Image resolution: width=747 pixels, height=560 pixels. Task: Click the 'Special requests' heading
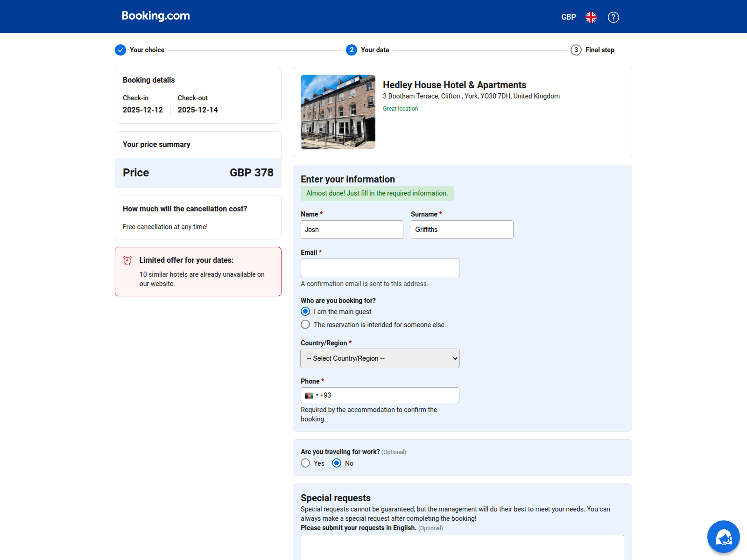336,498
